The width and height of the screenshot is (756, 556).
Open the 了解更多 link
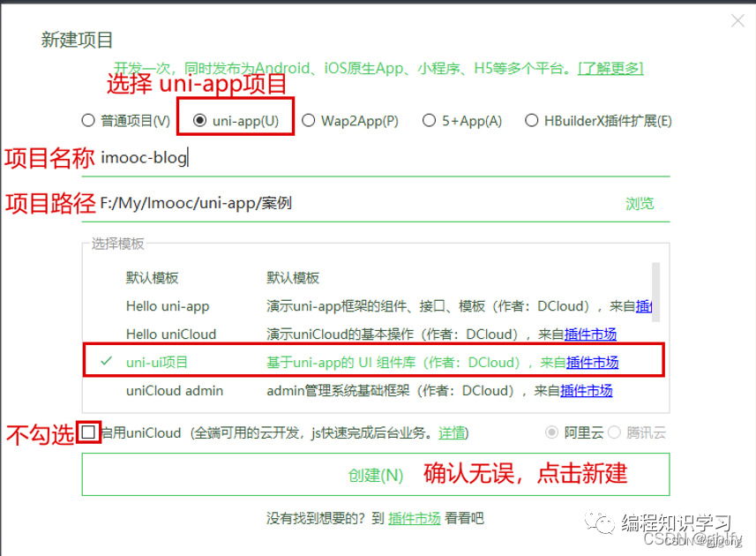point(610,67)
